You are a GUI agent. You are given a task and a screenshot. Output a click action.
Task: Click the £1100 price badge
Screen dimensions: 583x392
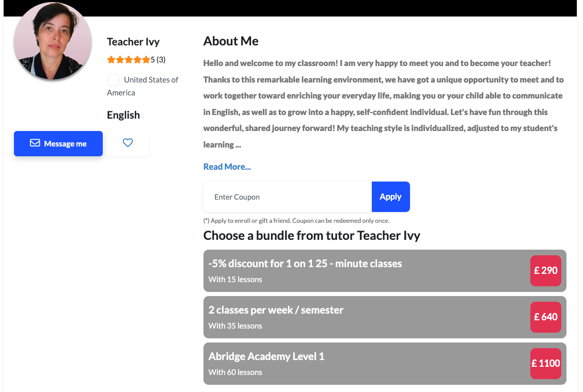click(546, 363)
